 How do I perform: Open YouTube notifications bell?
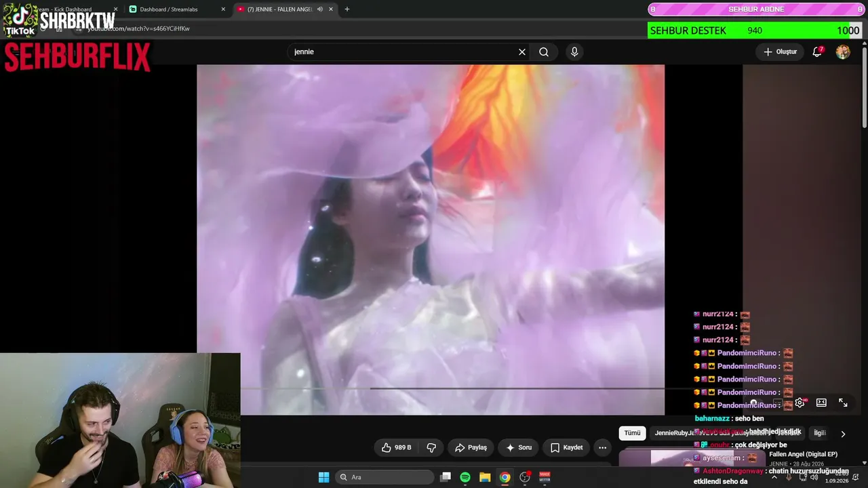point(817,52)
